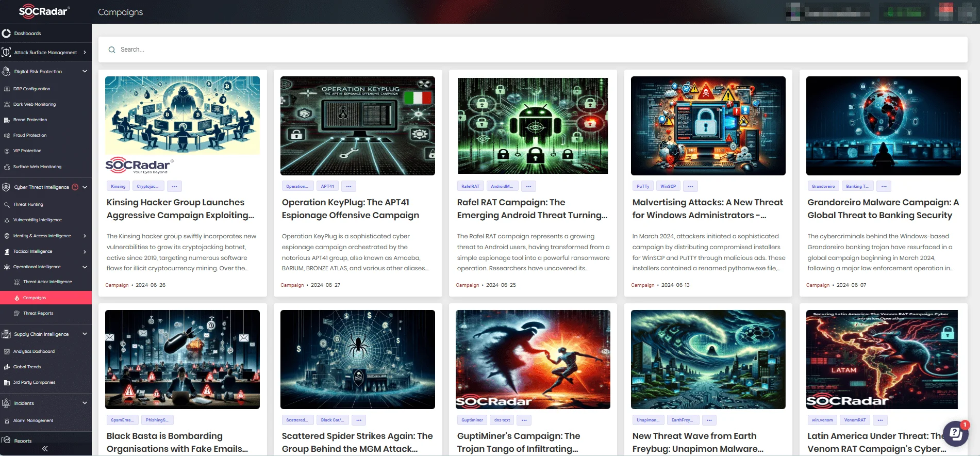This screenshot has height=456, width=980.
Task: Show more tags on Grandoreiro card
Action: 884,186
